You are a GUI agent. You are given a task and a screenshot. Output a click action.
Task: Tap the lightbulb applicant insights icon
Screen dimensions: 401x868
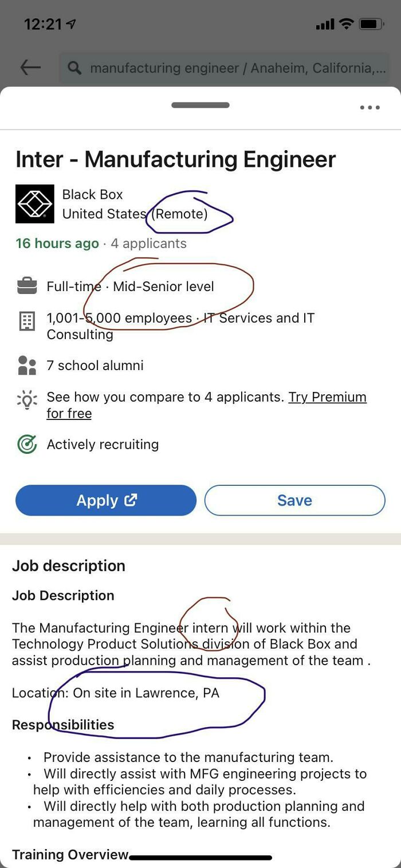pyautogui.click(x=26, y=396)
